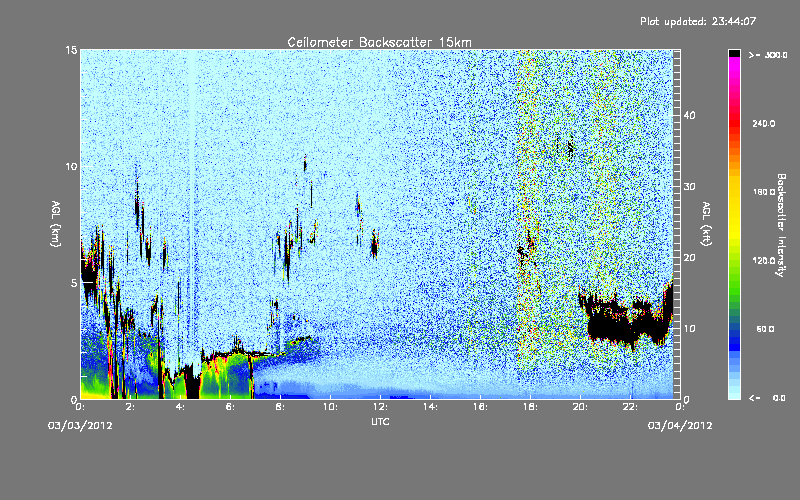Click the "18:" UTC hour tick
Image resolution: width=800 pixels, height=500 pixels.
pos(530,407)
